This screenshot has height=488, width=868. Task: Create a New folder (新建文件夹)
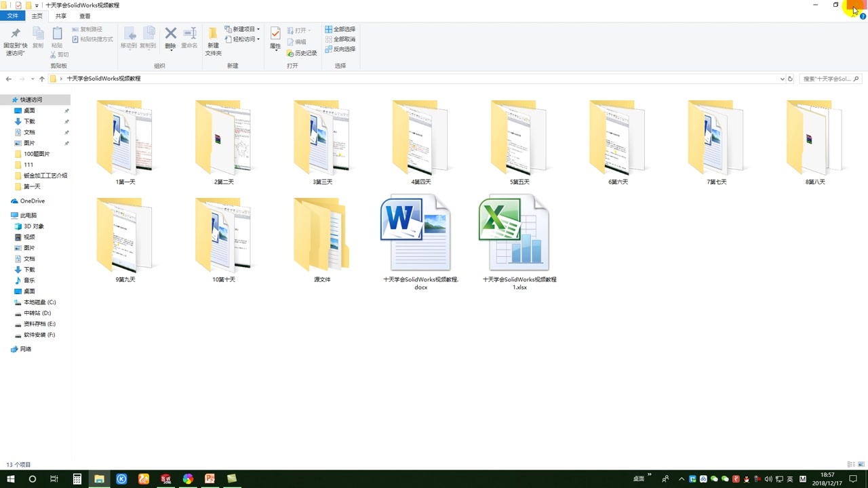pyautogui.click(x=213, y=41)
